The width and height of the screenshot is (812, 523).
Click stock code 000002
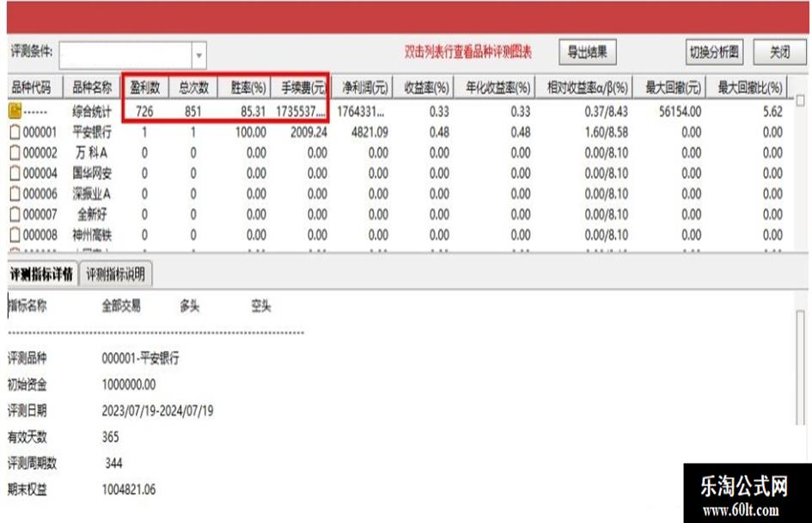pos(40,153)
